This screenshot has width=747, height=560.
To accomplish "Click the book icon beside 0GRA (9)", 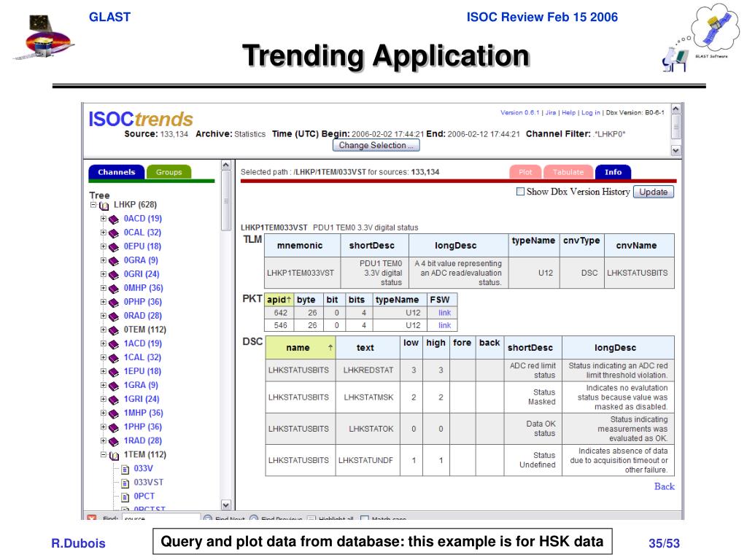I will (113, 261).
